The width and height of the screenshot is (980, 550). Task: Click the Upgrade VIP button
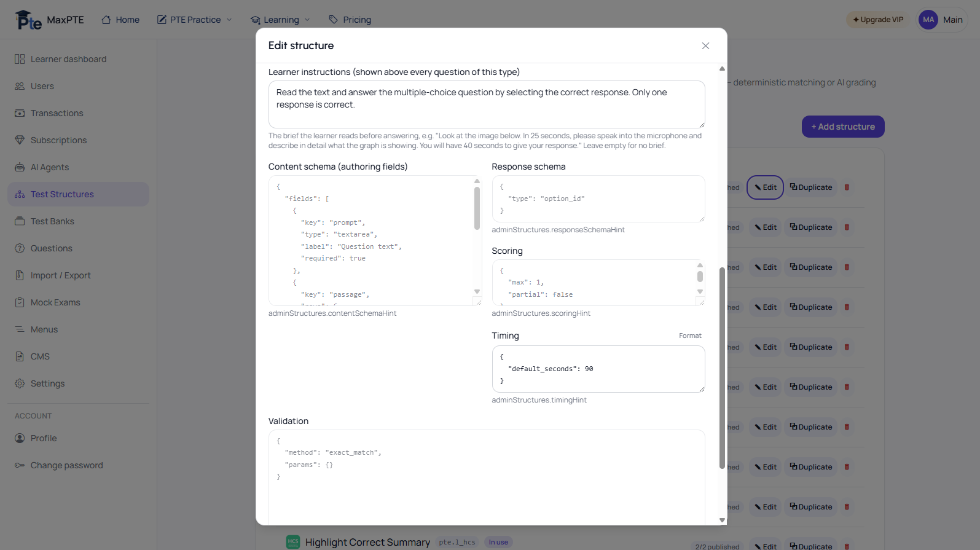point(878,20)
